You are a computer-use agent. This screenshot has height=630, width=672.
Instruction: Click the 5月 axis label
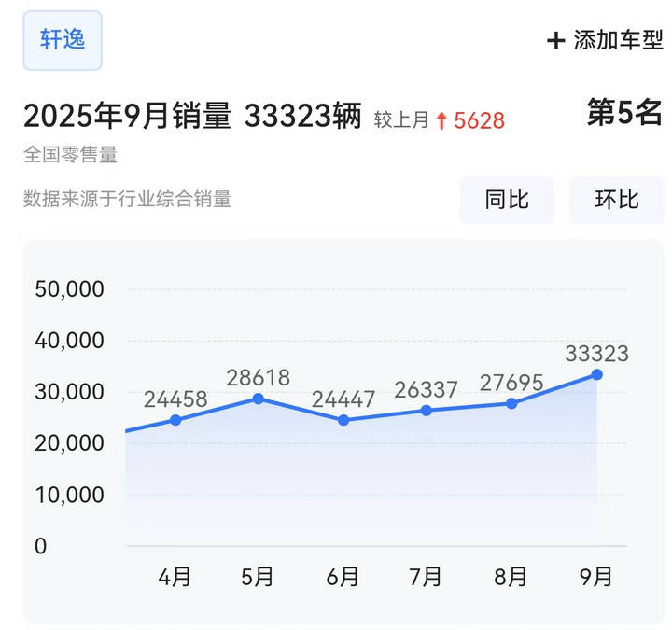click(x=258, y=577)
